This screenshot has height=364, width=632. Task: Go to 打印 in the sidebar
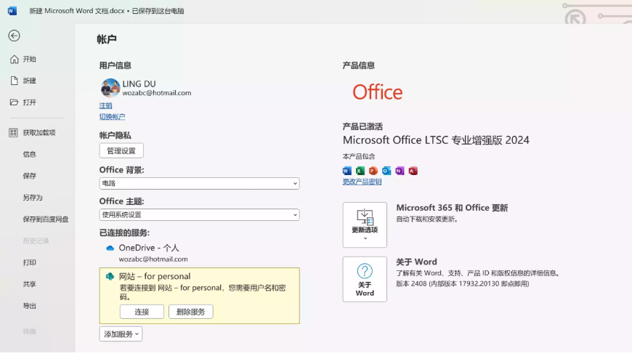point(29,262)
